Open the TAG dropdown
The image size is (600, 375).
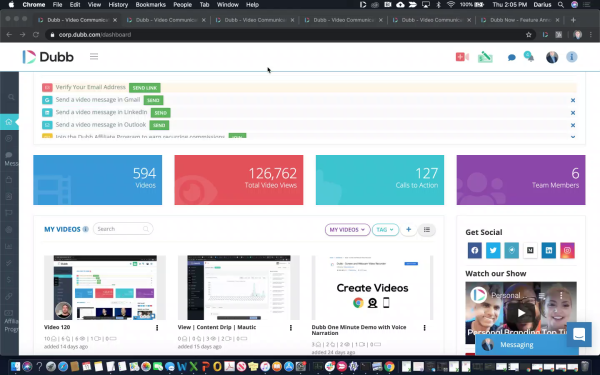pyautogui.click(x=385, y=230)
